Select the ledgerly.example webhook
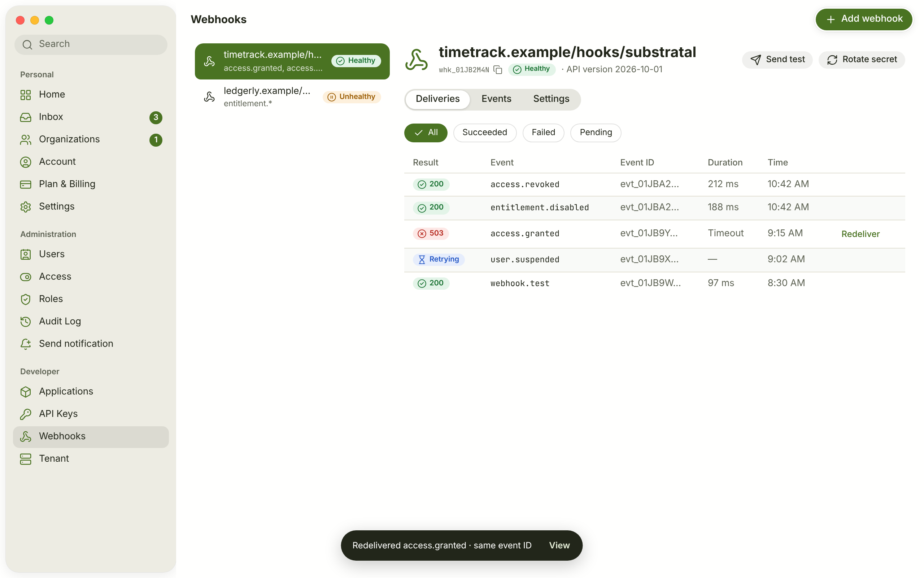This screenshot has height=578, width=924. click(x=292, y=97)
